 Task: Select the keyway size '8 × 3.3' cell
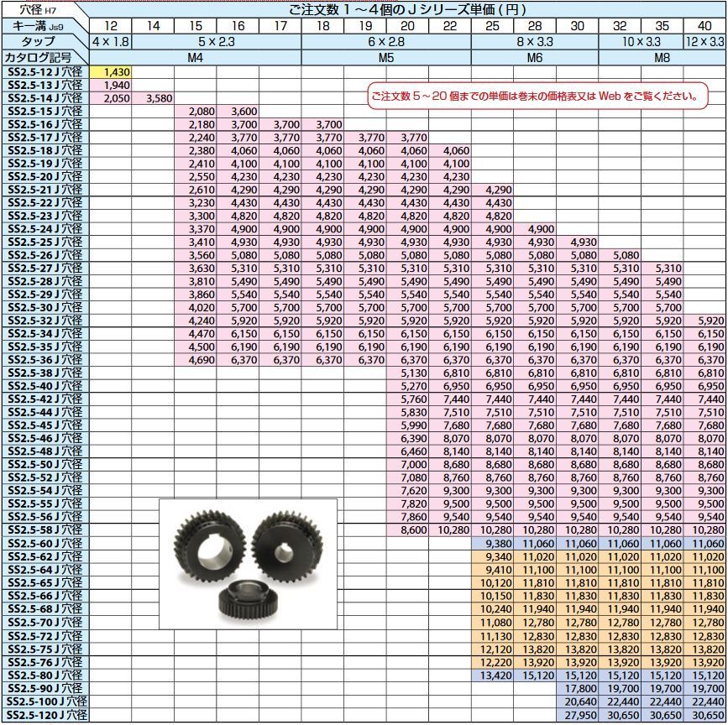(535, 42)
